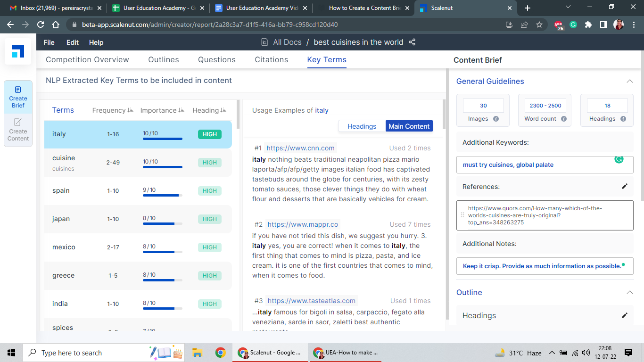Click the share icon beside document title
Viewport: 644px width, 362px height.
[x=412, y=42]
